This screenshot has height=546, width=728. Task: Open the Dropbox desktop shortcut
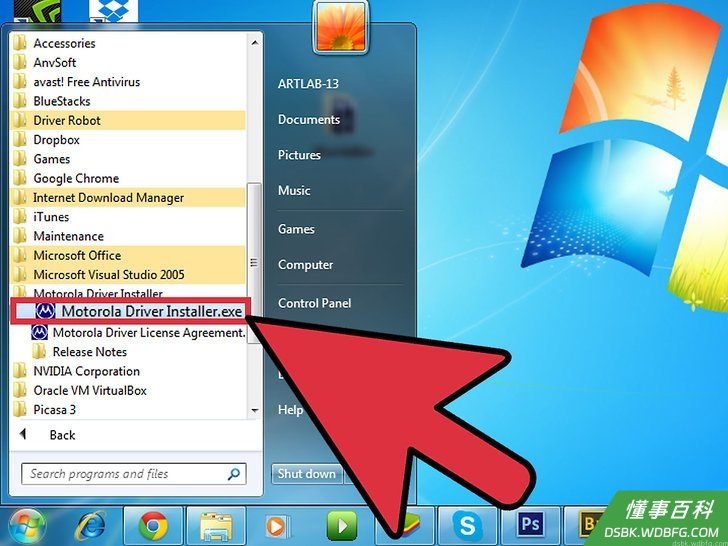pos(113,11)
